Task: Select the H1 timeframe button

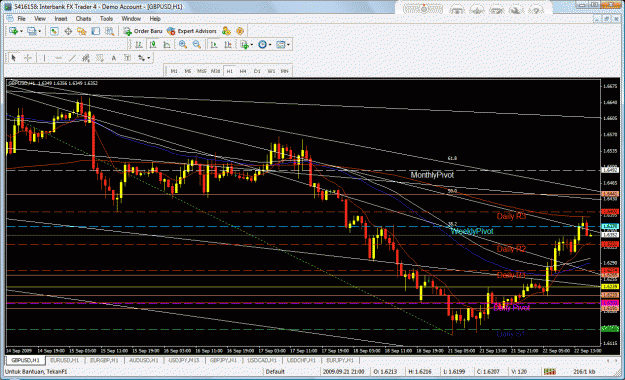Action: point(230,71)
